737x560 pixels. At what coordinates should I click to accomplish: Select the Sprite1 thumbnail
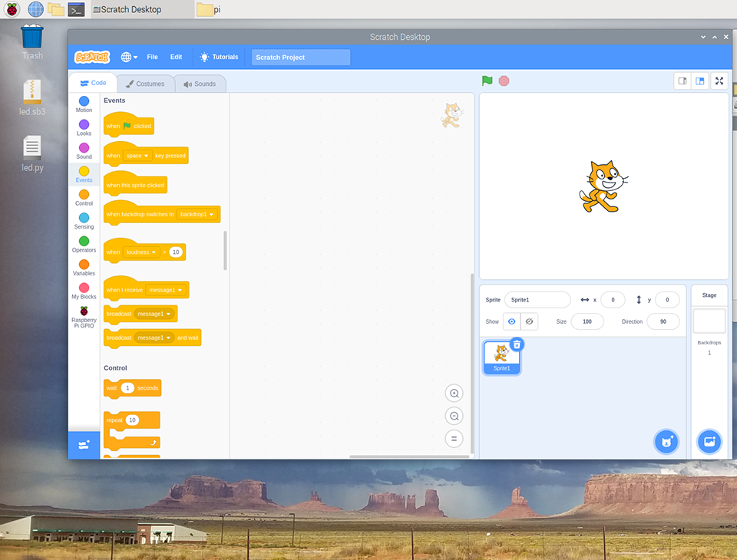click(x=501, y=357)
